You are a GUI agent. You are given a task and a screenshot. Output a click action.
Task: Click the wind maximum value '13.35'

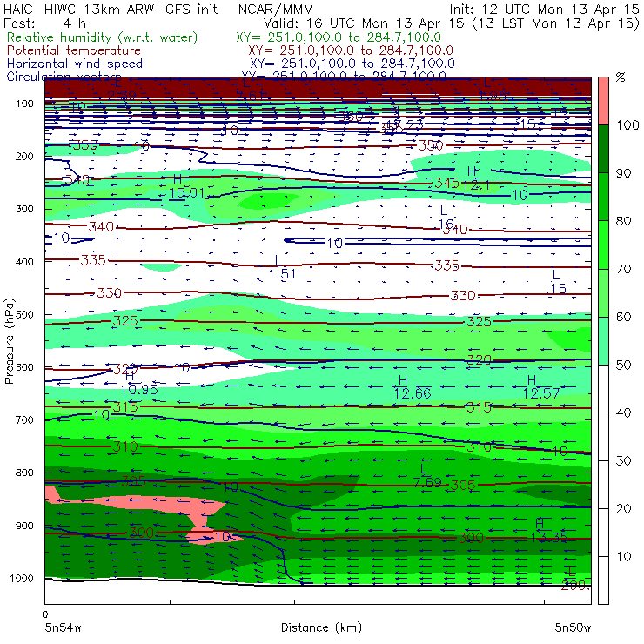(549, 537)
